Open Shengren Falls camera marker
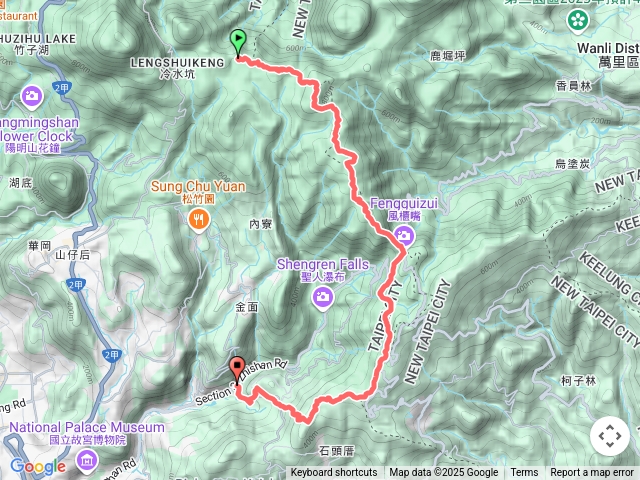 (x=323, y=298)
